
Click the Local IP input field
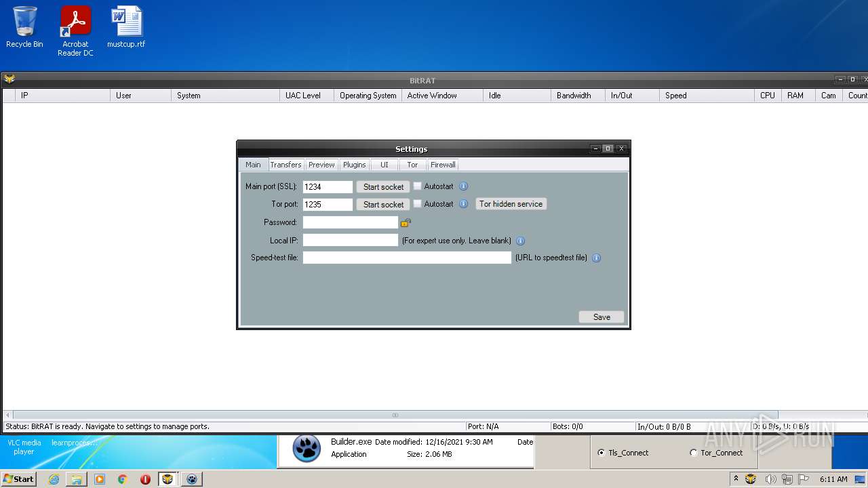click(351, 240)
